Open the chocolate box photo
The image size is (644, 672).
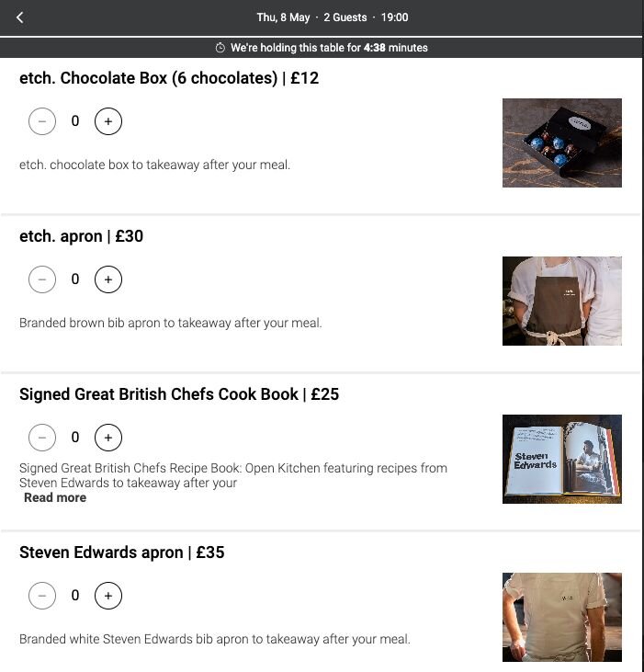point(562,142)
